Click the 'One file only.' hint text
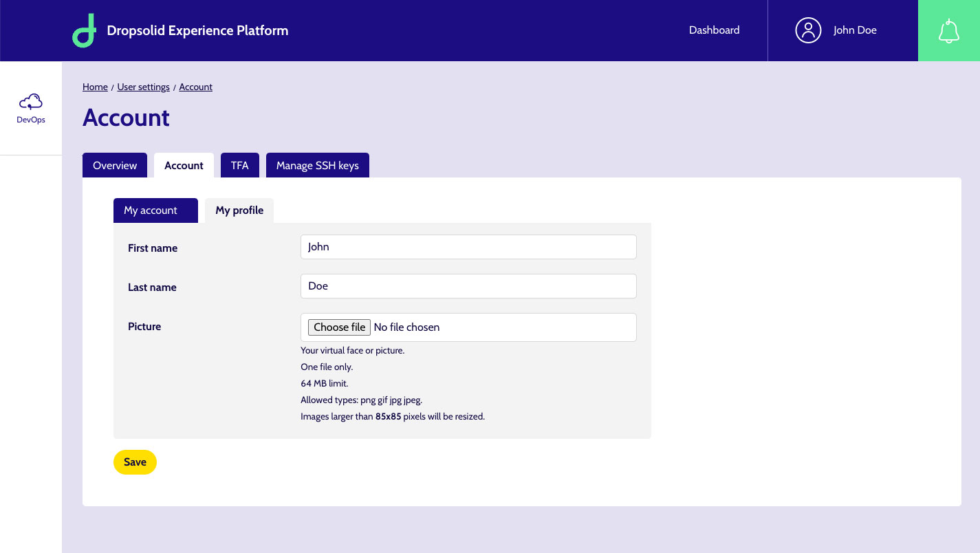Screen dimensions: 980x553 pyautogui.click(x=327, y=367)
